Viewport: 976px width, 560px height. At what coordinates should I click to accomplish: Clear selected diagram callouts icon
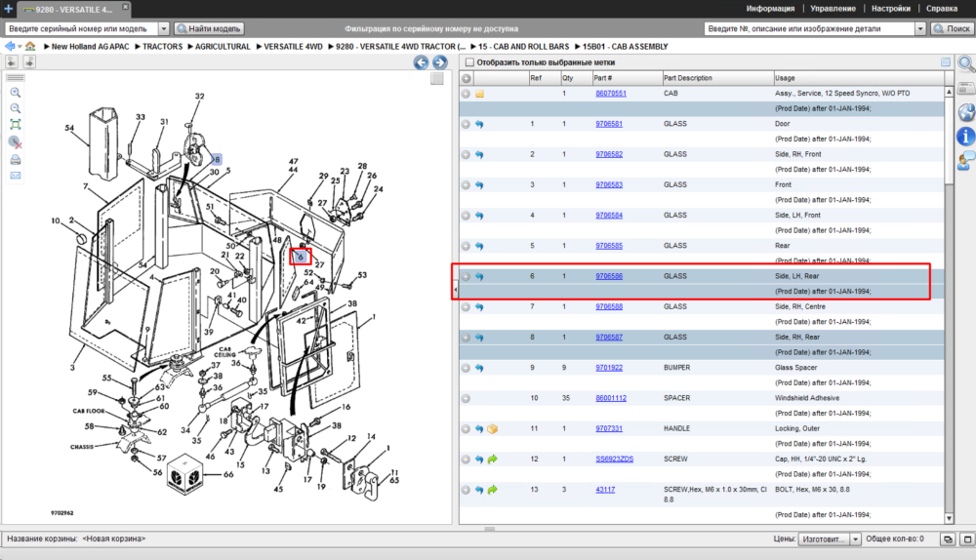pos(16,142)
